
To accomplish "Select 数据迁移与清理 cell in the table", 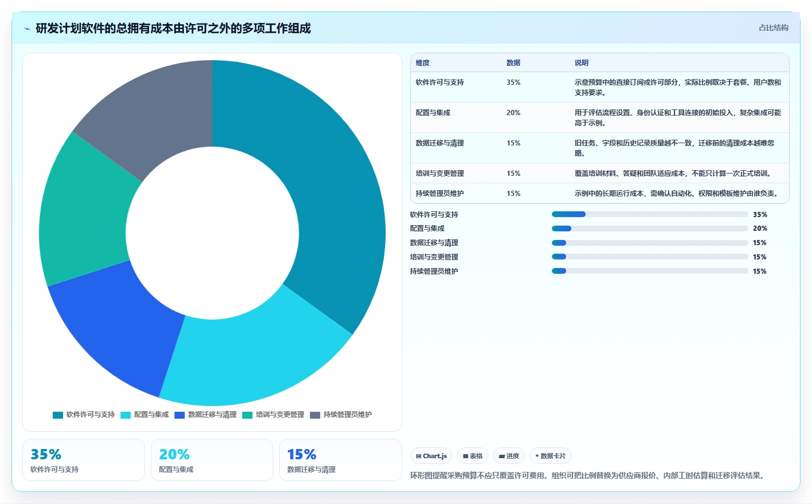I will click(440, 143).
